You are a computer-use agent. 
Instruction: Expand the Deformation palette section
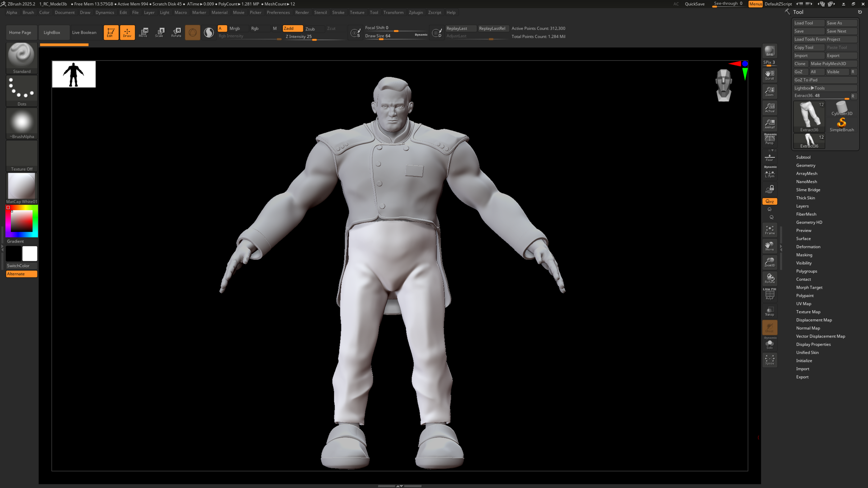808,247
